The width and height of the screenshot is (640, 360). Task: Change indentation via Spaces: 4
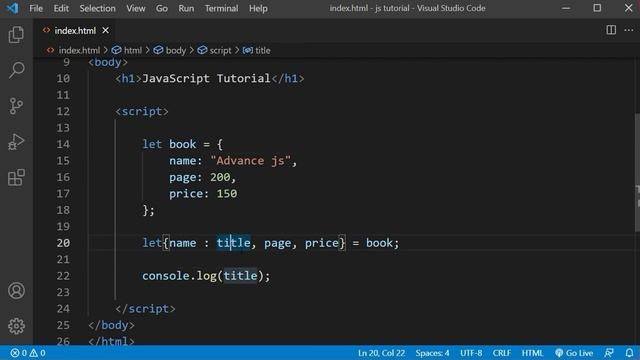tap(432, 353)
